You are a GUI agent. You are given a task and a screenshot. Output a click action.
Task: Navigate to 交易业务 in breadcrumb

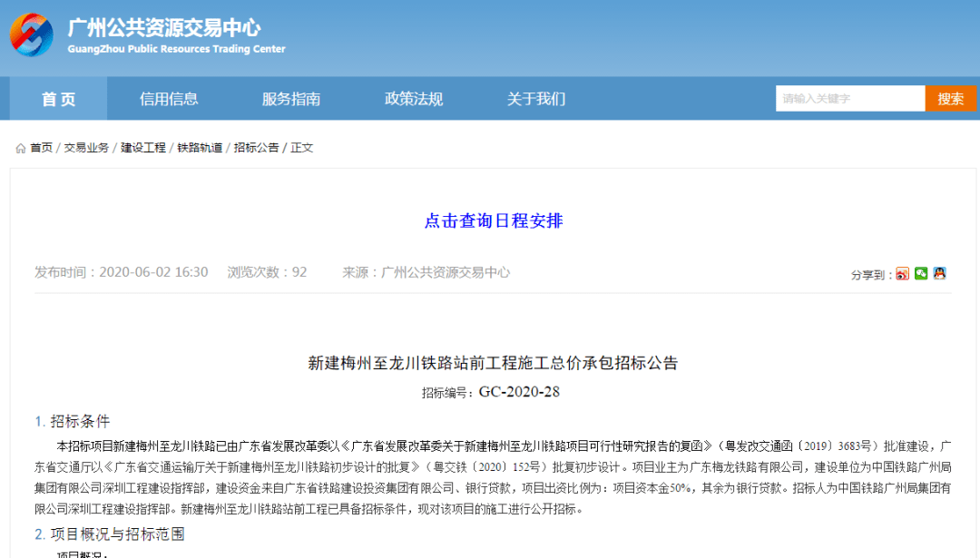click(x=86, y=148)
